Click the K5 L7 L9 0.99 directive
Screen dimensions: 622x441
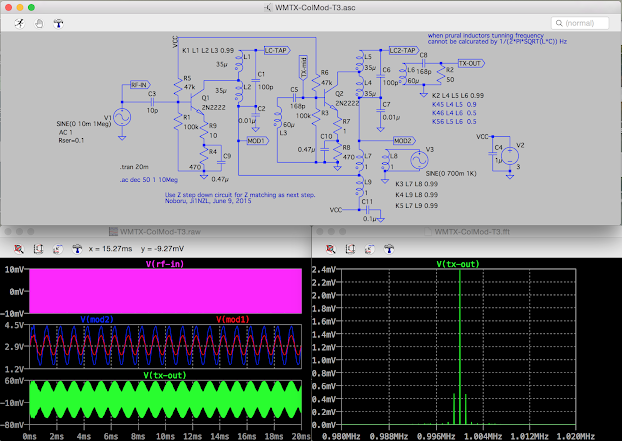click(417, 205)
